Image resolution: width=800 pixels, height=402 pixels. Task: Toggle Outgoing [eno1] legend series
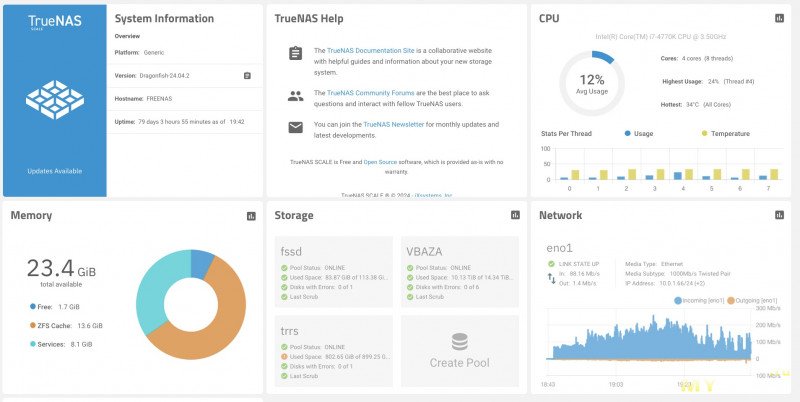[x=757, y=300]
